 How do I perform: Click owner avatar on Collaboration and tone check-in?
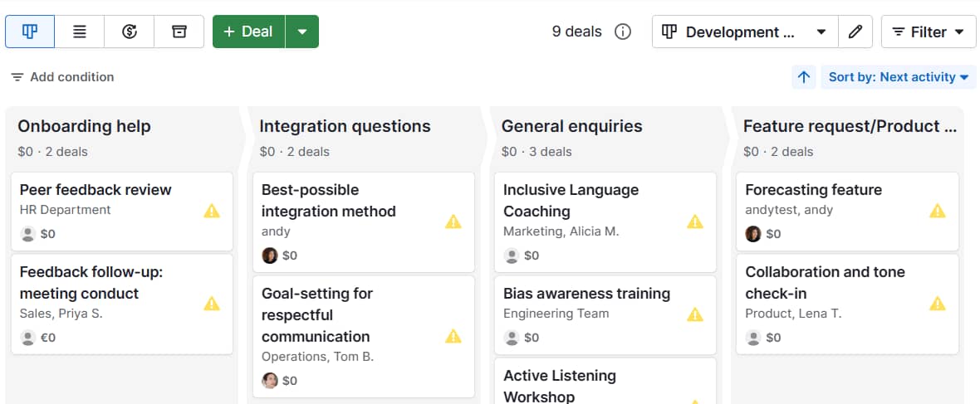tap(753, 338)
